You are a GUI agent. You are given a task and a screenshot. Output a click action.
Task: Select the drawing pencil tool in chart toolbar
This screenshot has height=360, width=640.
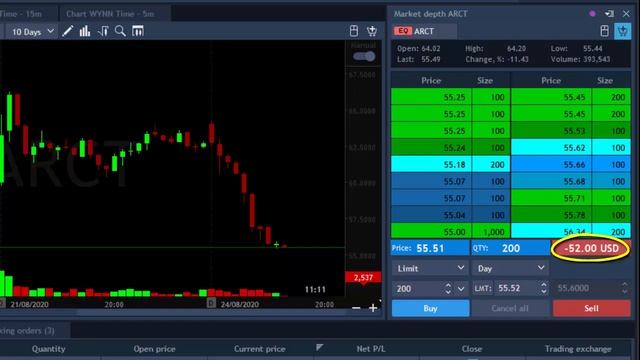coord(68,31)
